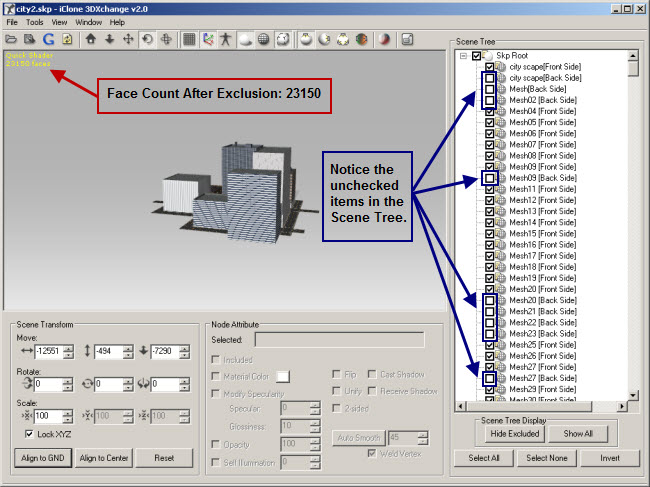
Task: Click the Align to Center button
Action: 104,458
